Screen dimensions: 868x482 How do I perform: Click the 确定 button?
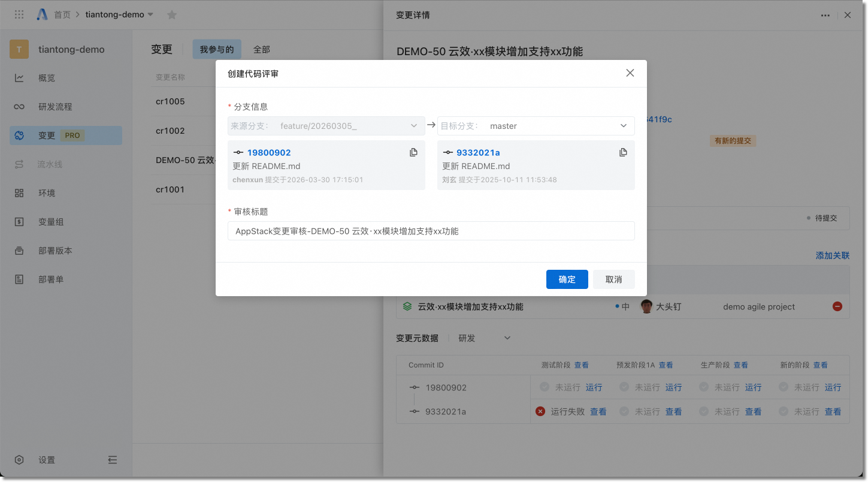[567, 279]
